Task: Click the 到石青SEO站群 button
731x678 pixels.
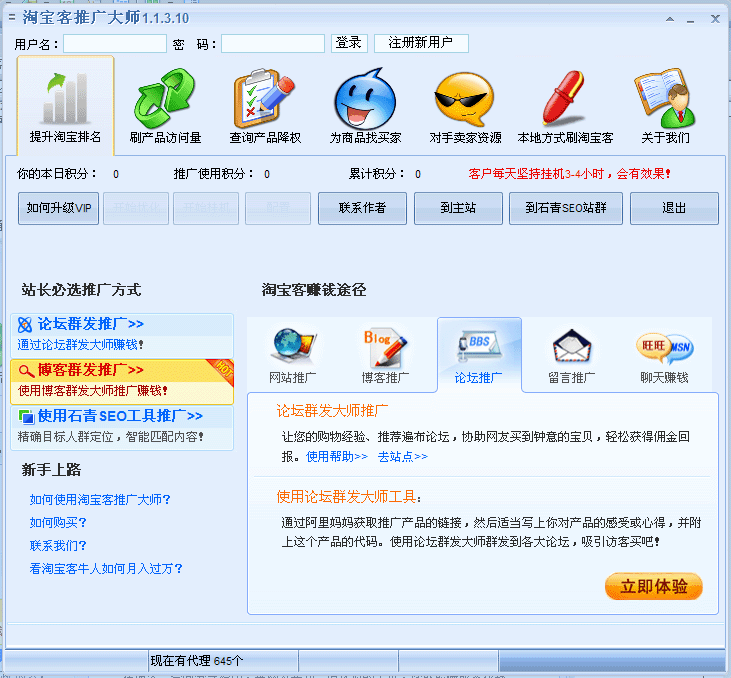Action: [x=565, y=208]
